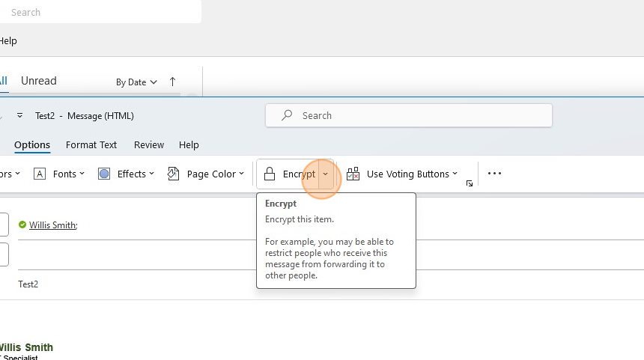The width and height of the screenshot is (644, 360).
Task: Click the main Outlook Search box
Action: pyautogui.click(x=100, y=12)
